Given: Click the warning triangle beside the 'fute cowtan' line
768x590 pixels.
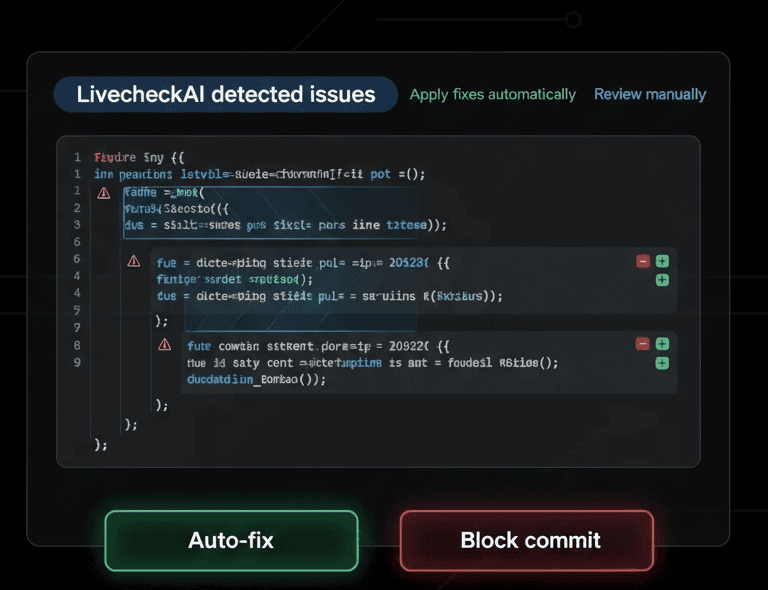Looking at the screenshot, I should (165, 345).
